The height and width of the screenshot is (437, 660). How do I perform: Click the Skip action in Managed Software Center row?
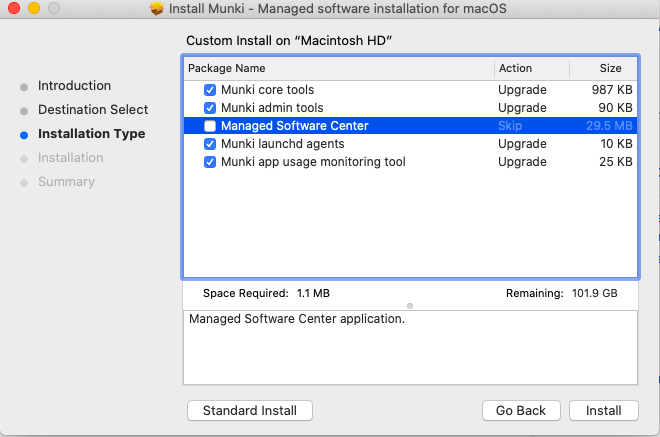pos(510,126)
